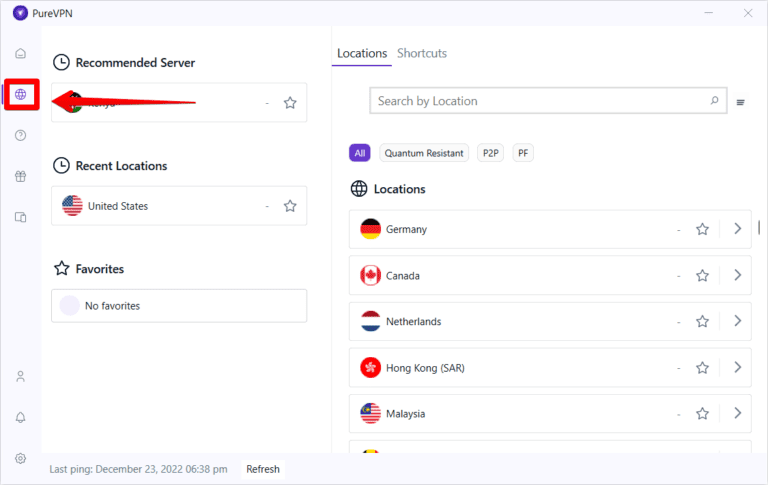Expand the Germany location chevron

[x=737, y=229]
